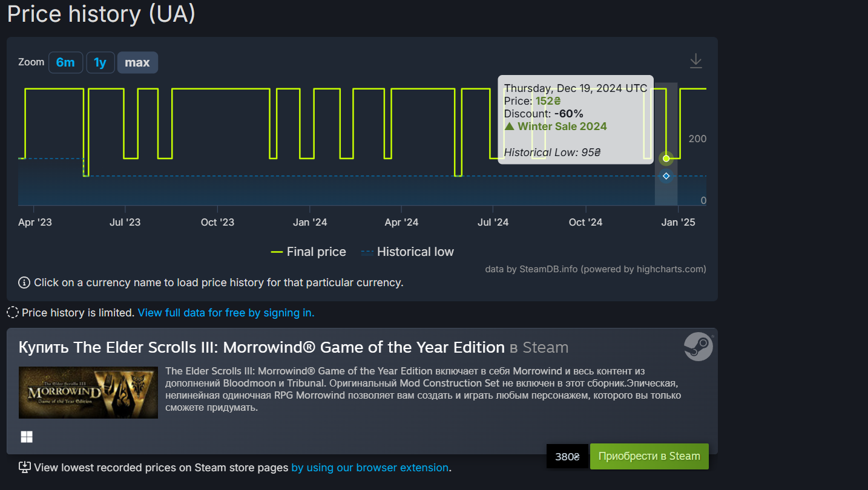868x490 pixels.
Task: Click the 380₴ price tag
Action: pos(567,457)
